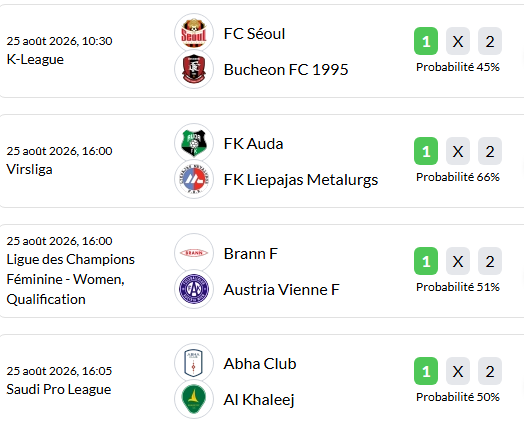Screen dimensions: 524x423
Task: Pick away win 2 for FC Séoul match
Action: point(490,41)
